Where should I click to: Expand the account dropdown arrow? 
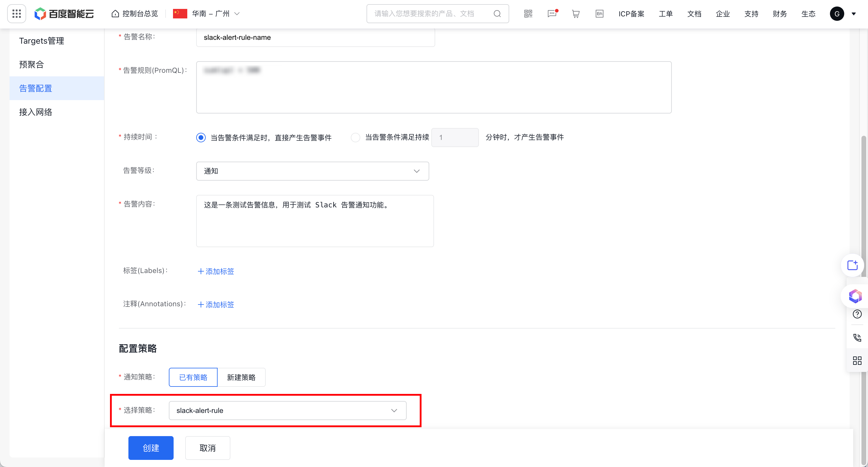point(853,14)
